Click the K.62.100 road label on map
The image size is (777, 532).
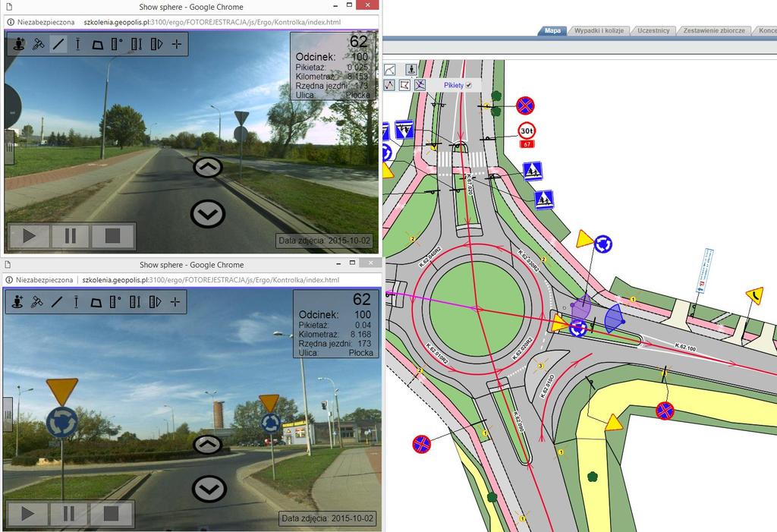pyautogui.click(x=685, y=347)
